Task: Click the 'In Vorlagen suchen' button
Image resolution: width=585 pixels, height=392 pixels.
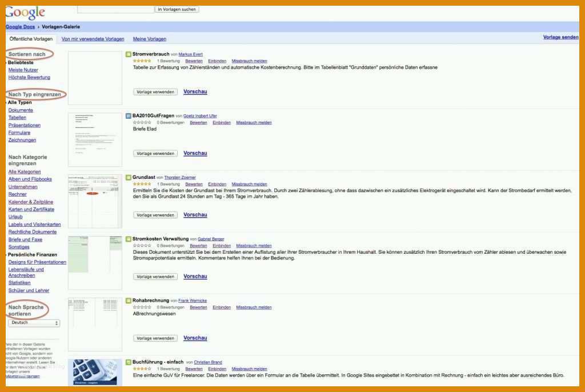Action: 177,9
